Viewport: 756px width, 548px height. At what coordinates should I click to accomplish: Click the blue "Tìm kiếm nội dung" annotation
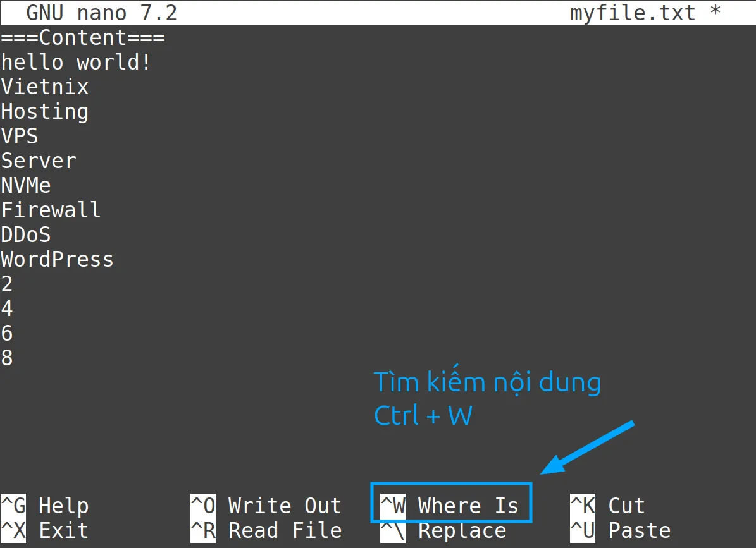click(487, 383)
